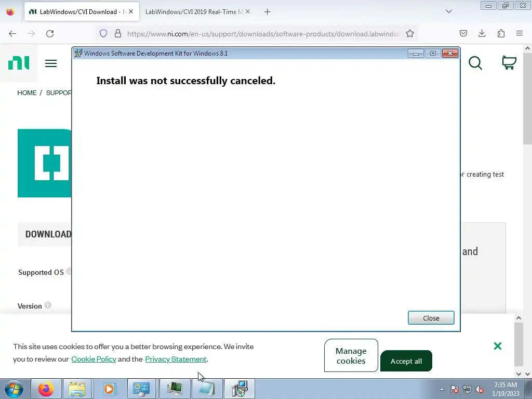Click the NI logo on the website
This screenshot has height=399, width=532.
coord(19,63)
